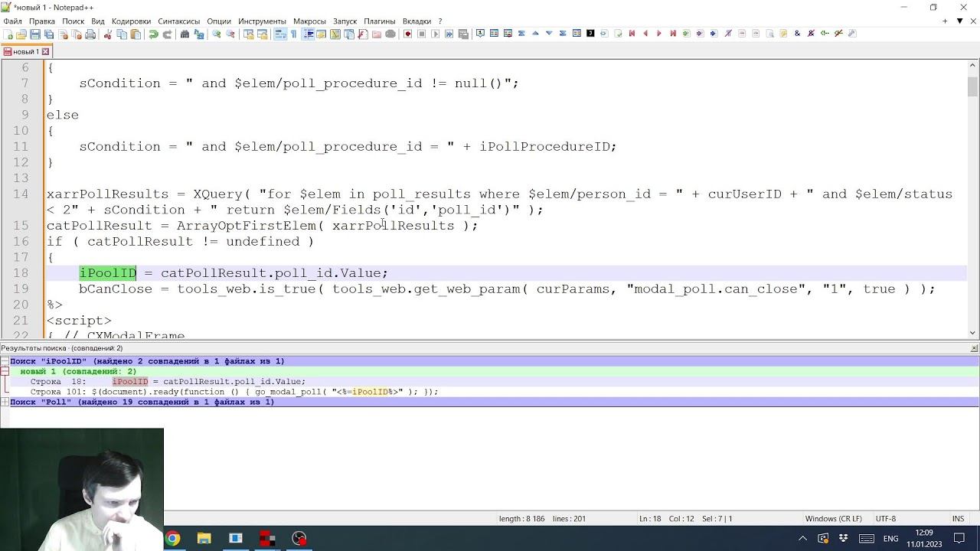Click the scroll-down arrow of the editor

972,333
